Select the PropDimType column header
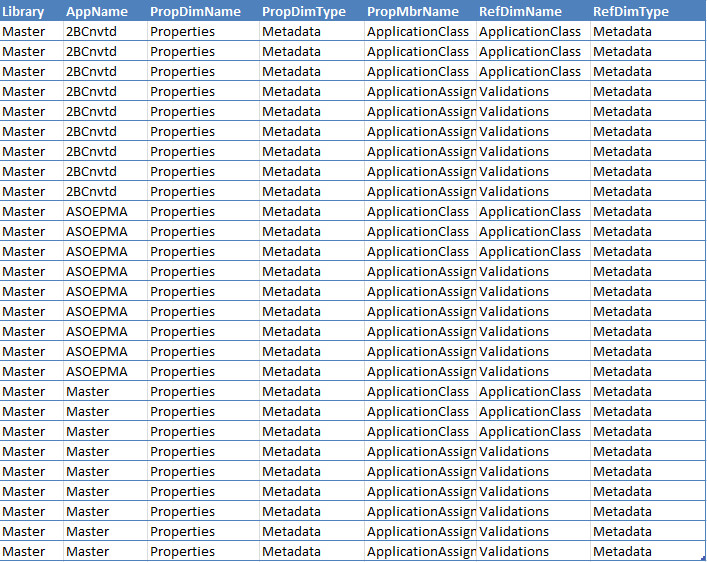Image resolution: width=707 pixels, height=562 pixels. [x=312, y=11]
